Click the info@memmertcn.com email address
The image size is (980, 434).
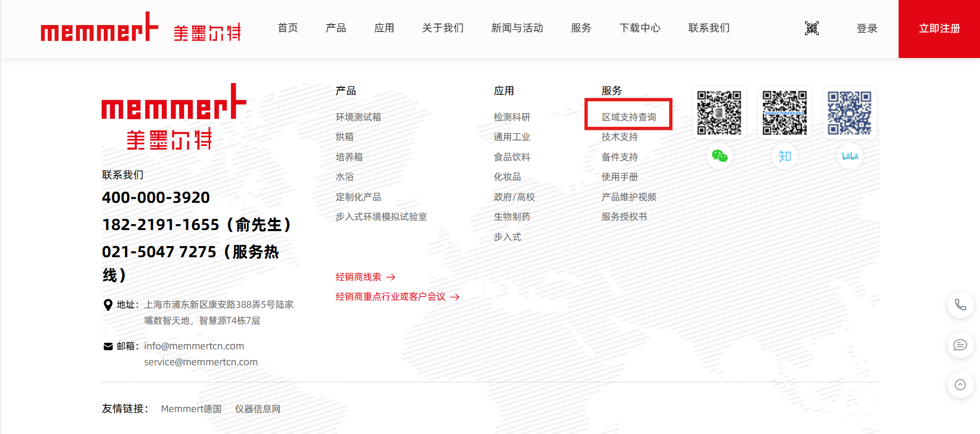[x=194, y=346]
